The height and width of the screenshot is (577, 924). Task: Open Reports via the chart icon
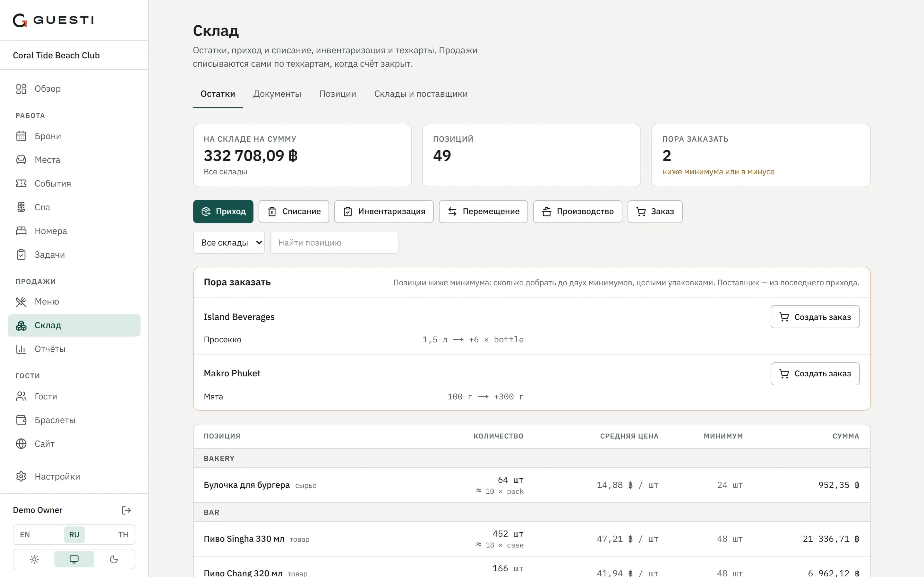pyautogui.click(x=21, y=349)
